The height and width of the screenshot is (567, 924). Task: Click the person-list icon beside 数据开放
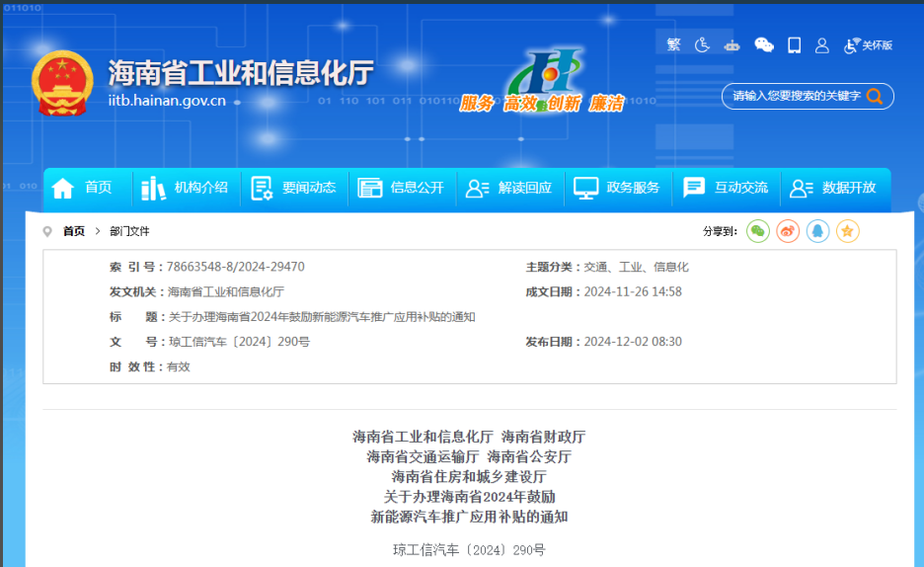click(x=802, y=188)
